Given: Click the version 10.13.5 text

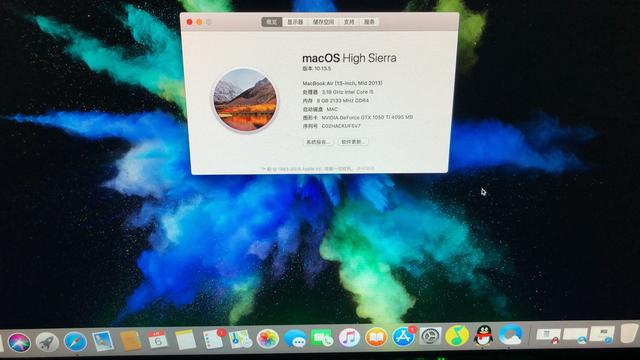Looking at the screenshot, I should [x=317, y=69].
